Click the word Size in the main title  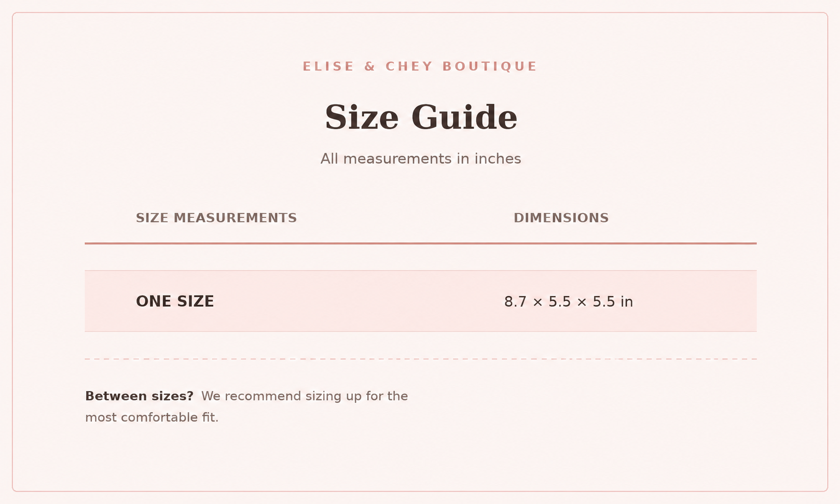362,117
